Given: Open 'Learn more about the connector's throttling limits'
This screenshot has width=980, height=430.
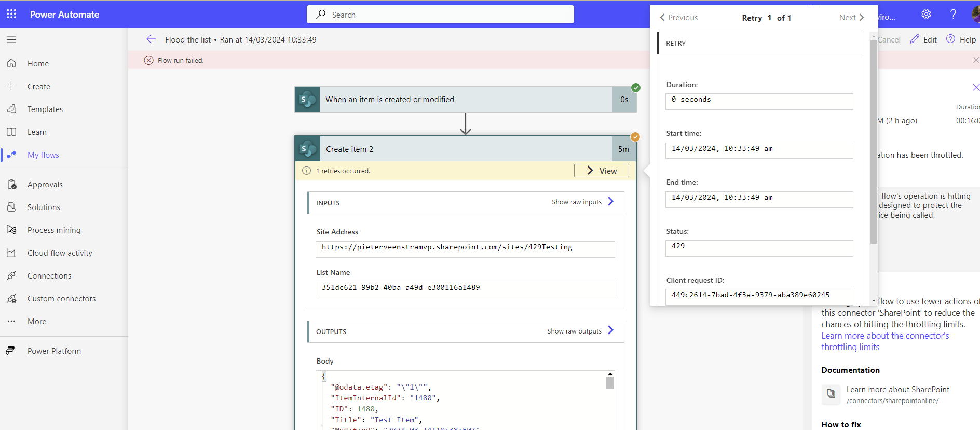Looking at the screenshot, I should point(885,341).
